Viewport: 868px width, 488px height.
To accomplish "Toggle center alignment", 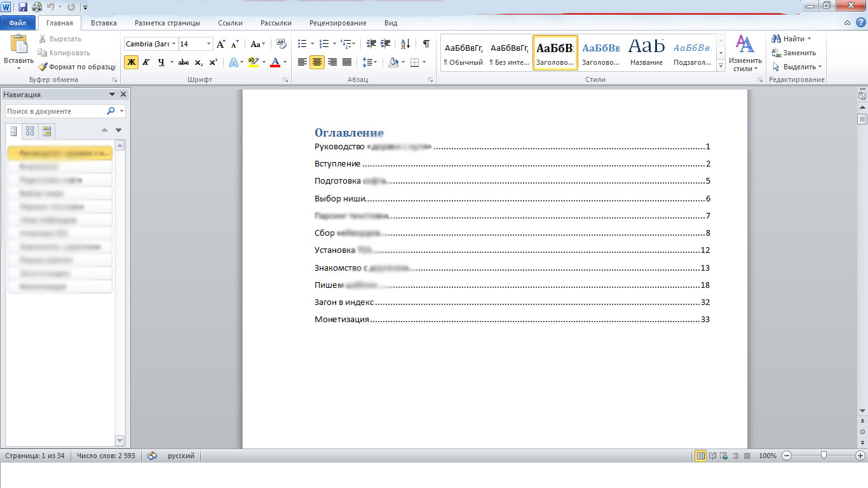I will pos(317,62).
